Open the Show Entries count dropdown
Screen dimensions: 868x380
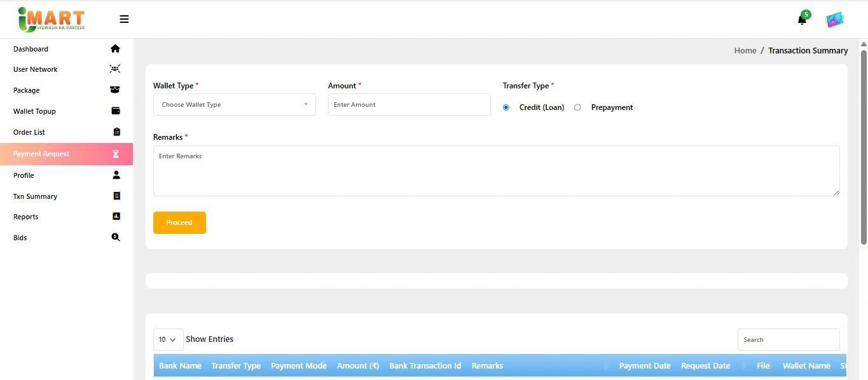(x=168, y=340)
